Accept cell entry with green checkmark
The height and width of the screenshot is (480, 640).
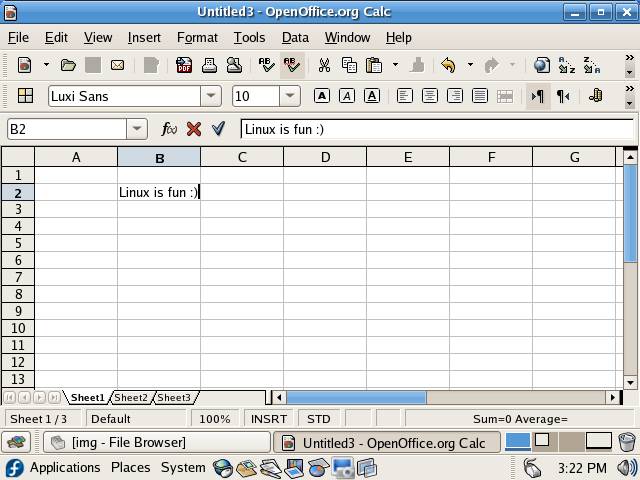(218, 129)
